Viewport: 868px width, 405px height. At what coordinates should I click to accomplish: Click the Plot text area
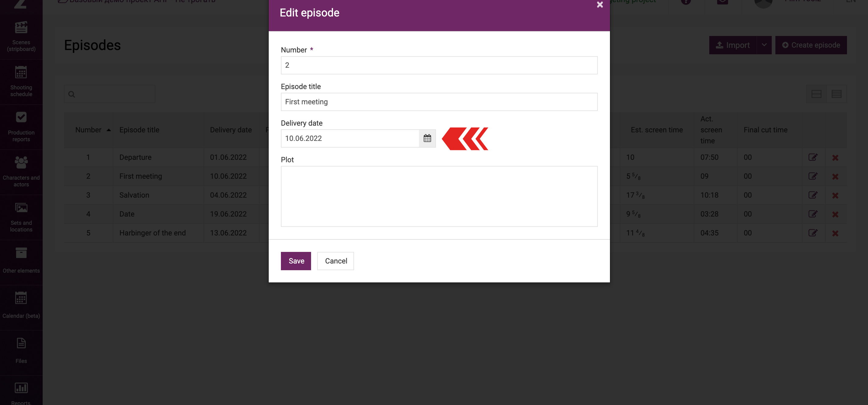point(439,196)
